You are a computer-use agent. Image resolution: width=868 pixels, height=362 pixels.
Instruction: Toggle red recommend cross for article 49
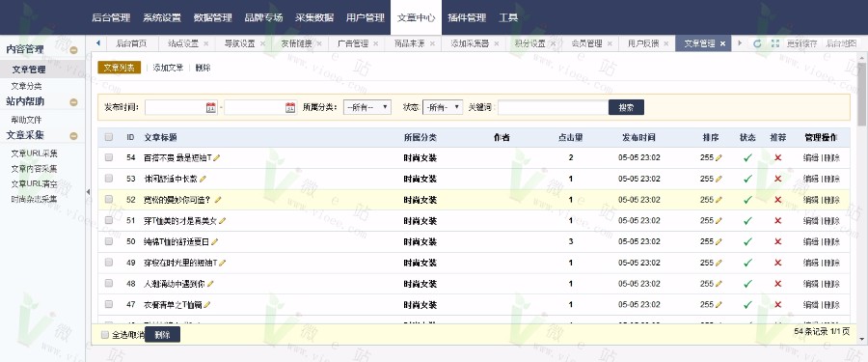click(777, 263)
